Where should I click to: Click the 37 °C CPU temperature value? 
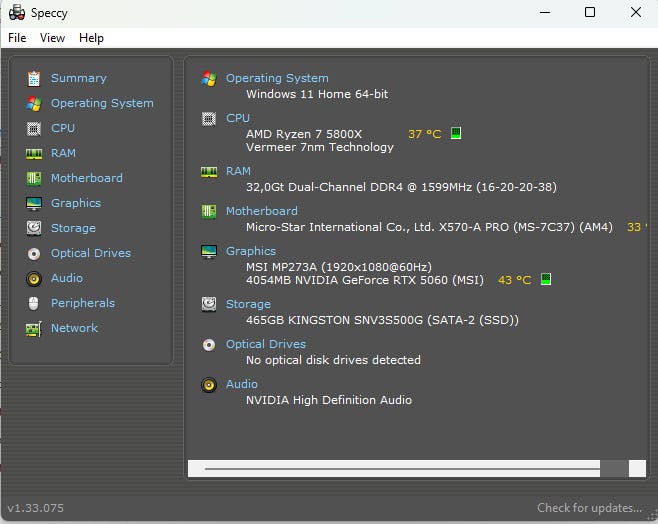424,134
